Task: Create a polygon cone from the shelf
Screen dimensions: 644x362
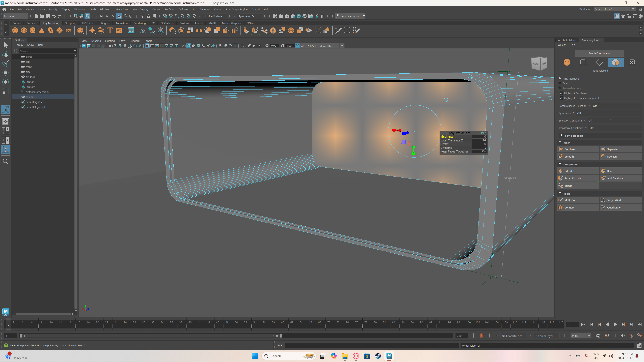Action: tap(42, 31)
